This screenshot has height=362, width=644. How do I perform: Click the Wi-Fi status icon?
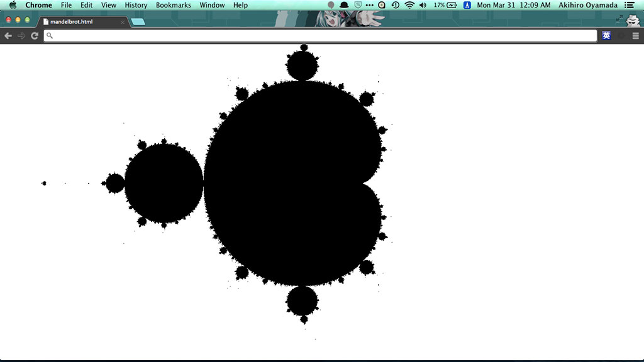click(409, 5)
